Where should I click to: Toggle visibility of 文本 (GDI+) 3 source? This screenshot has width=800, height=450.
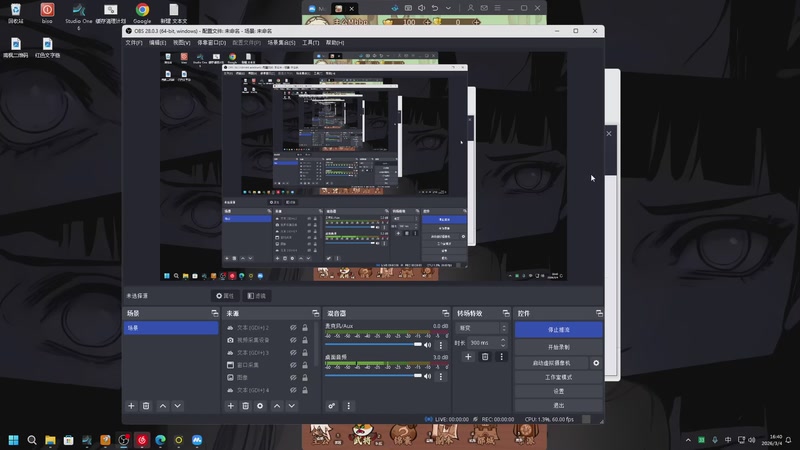point(293,353)
